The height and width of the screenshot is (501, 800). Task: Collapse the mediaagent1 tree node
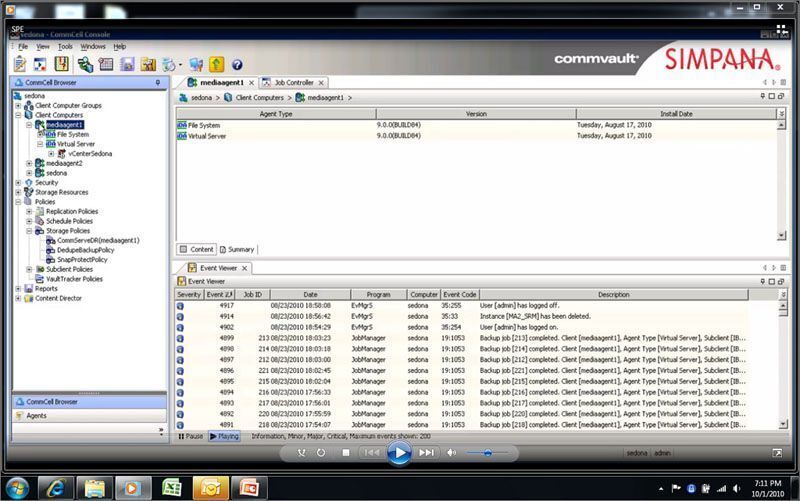[29, 125]
